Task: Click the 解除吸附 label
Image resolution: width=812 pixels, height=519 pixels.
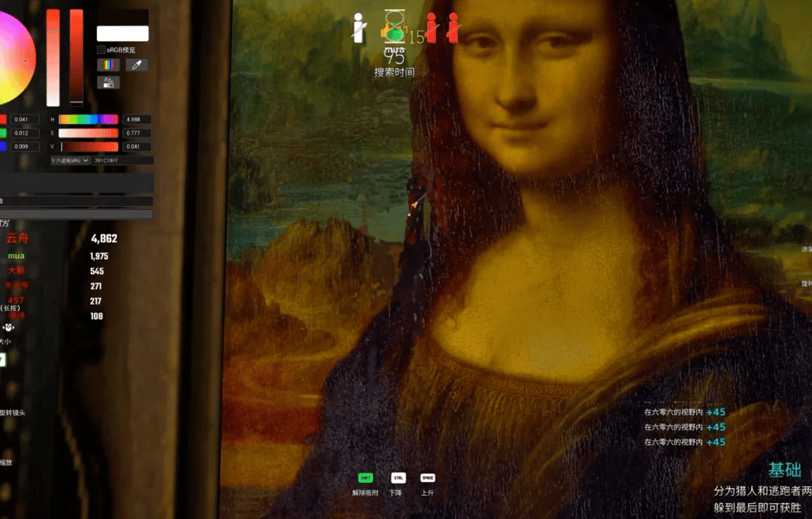Action: [x=365, y=493]
